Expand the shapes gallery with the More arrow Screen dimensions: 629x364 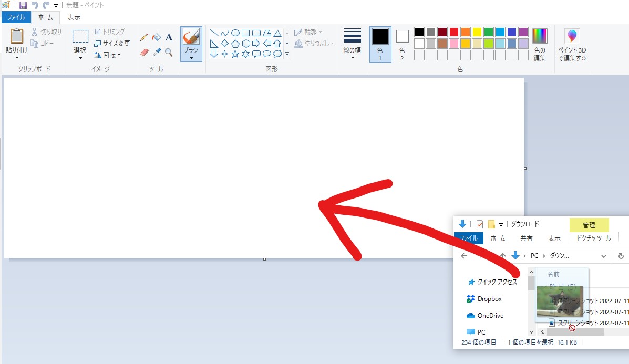tap(287, 54)
